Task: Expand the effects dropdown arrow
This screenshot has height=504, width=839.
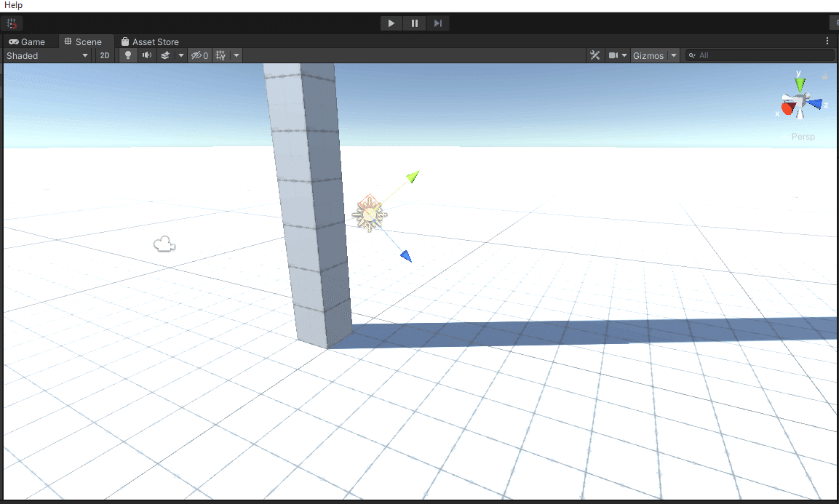Action: pyautogui.click(x=180, y=55)
